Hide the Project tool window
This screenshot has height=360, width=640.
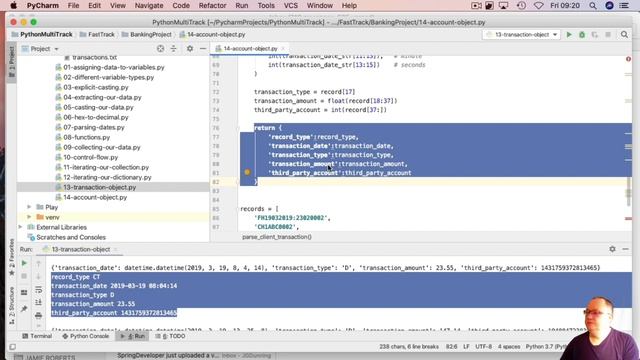[x=203, y=49]
